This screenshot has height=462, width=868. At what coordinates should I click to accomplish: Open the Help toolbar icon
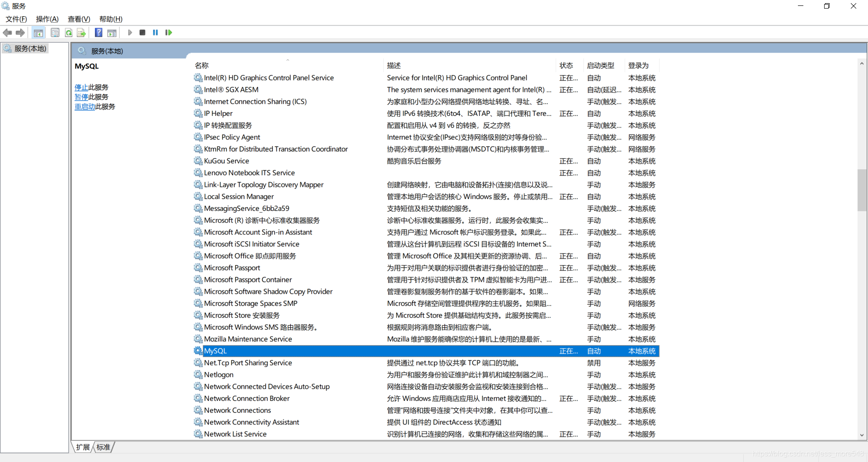click(99, 33)
